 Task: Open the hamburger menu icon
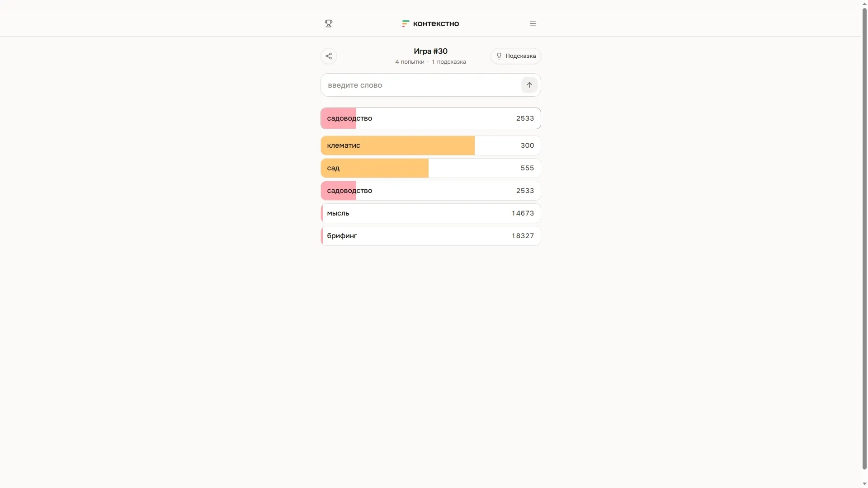[x=533, y=23]
